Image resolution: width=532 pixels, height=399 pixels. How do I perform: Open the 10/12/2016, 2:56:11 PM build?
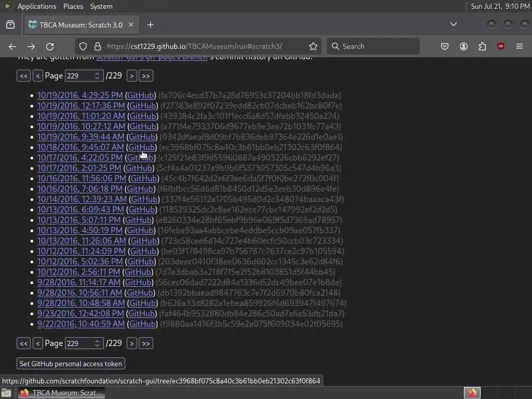(x=79, y=272)
